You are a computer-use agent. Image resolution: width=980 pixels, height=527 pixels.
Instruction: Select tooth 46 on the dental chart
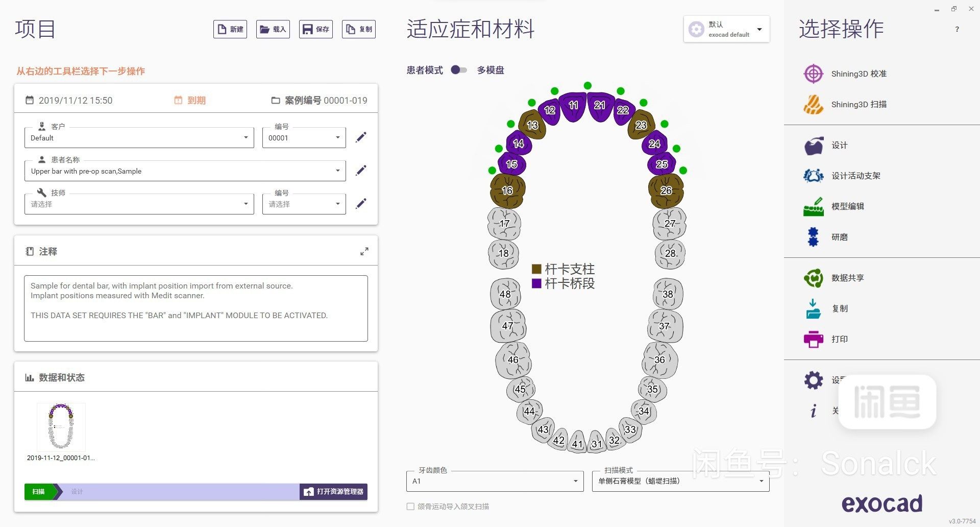[513, 360]
